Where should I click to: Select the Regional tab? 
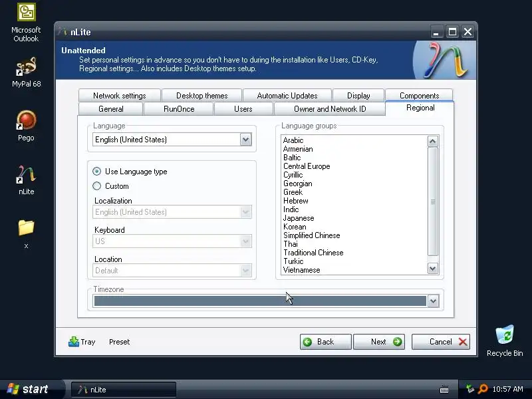point(420,108)
